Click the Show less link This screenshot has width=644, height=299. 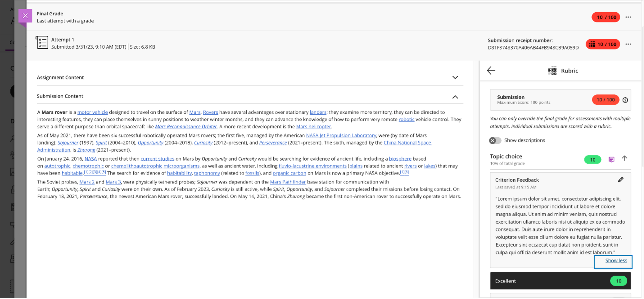tap(616, 260)
